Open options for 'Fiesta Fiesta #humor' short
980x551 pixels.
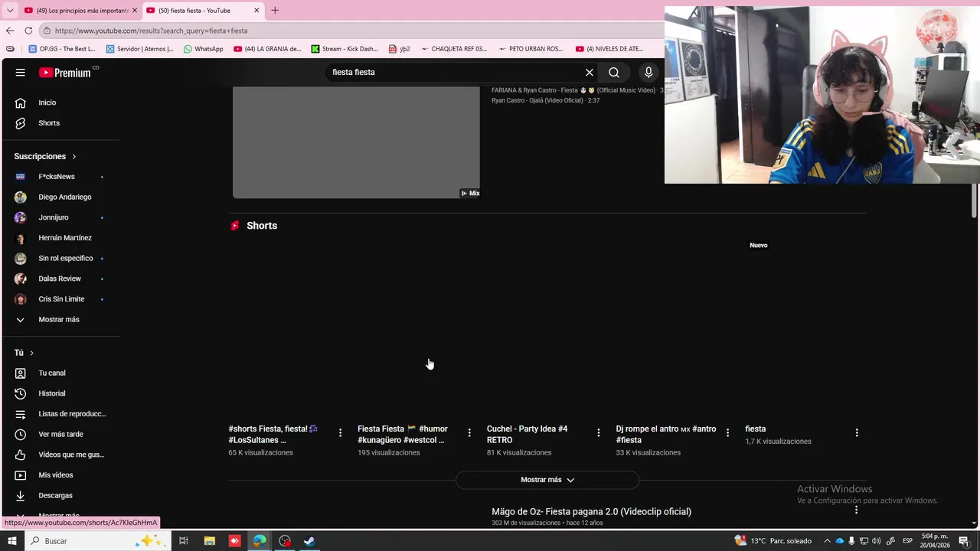(469, 433)
